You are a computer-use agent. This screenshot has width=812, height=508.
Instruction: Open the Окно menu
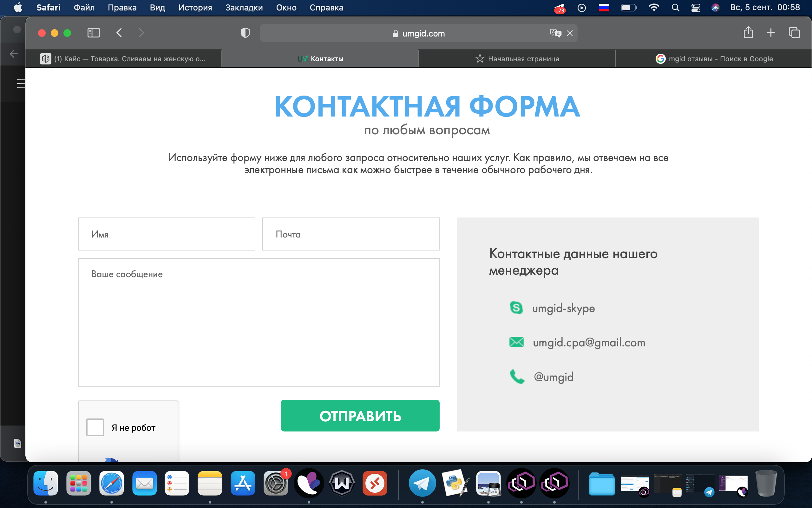(x=286, y=7)
